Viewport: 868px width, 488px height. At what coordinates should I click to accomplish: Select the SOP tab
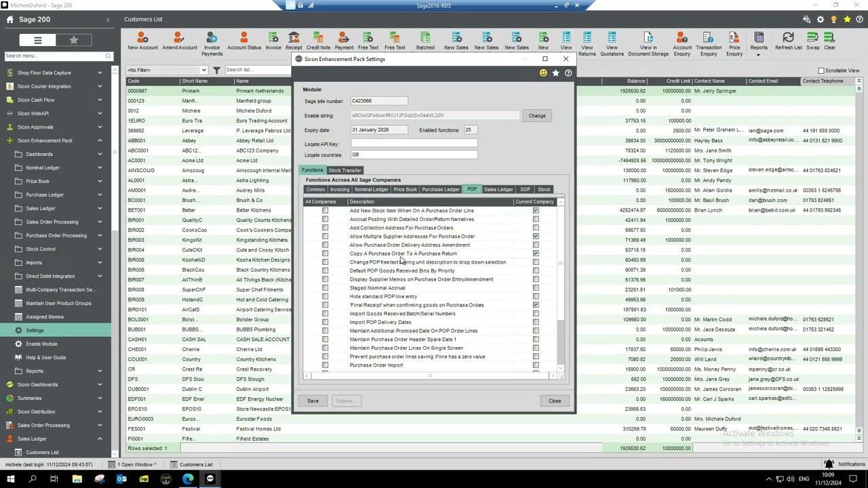pos(525,190)
